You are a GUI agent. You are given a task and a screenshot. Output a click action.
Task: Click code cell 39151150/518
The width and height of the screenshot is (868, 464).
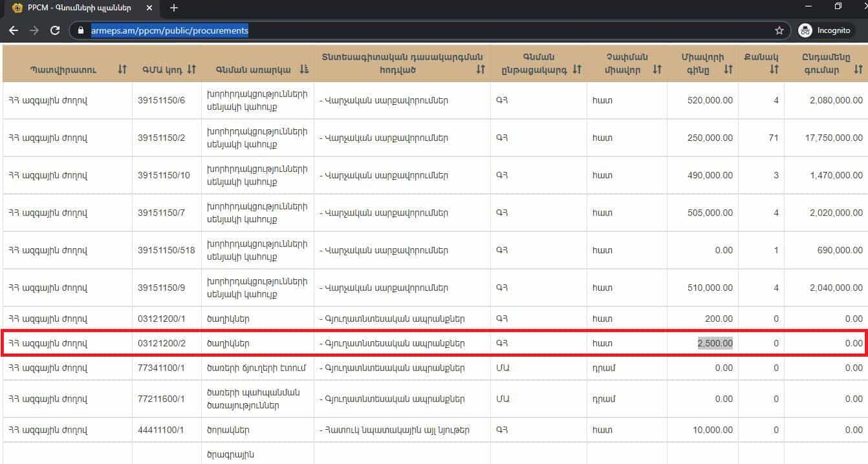coord(166,250)
